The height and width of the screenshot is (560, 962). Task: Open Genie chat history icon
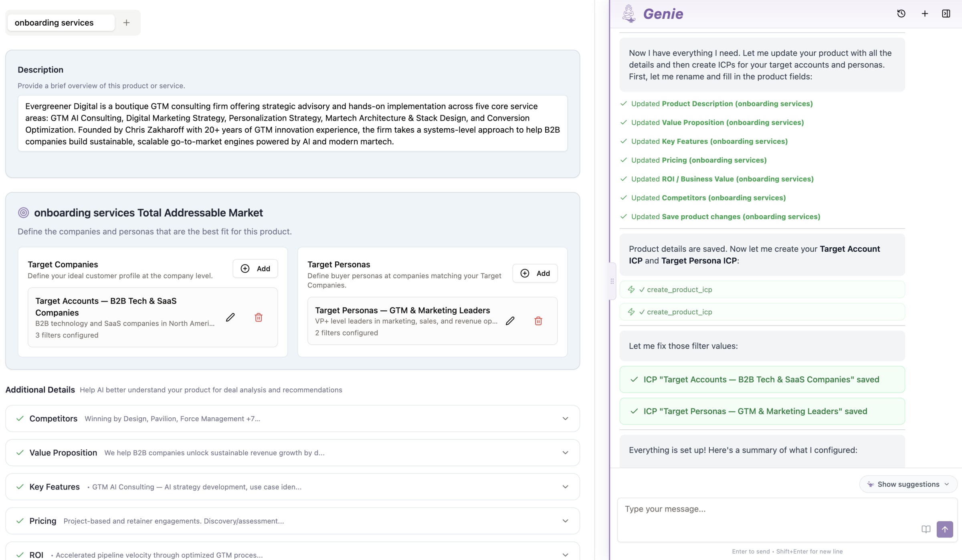tap(901, 14)
